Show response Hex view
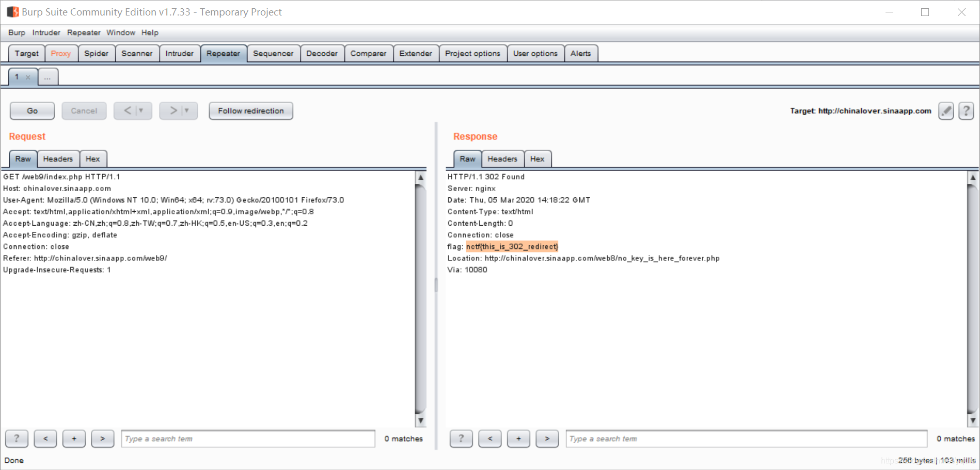This screenshot has width=980, height=470. [x=538, y=159]
